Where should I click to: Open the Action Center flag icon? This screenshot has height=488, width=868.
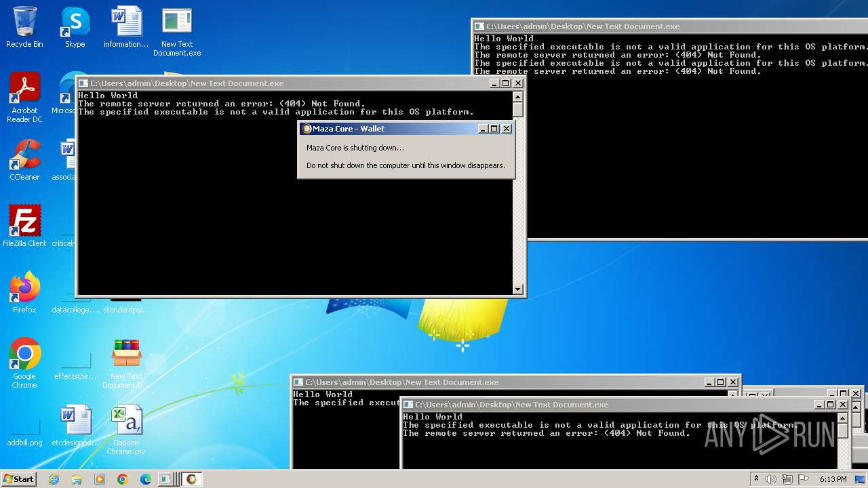[x=803, y=479]
